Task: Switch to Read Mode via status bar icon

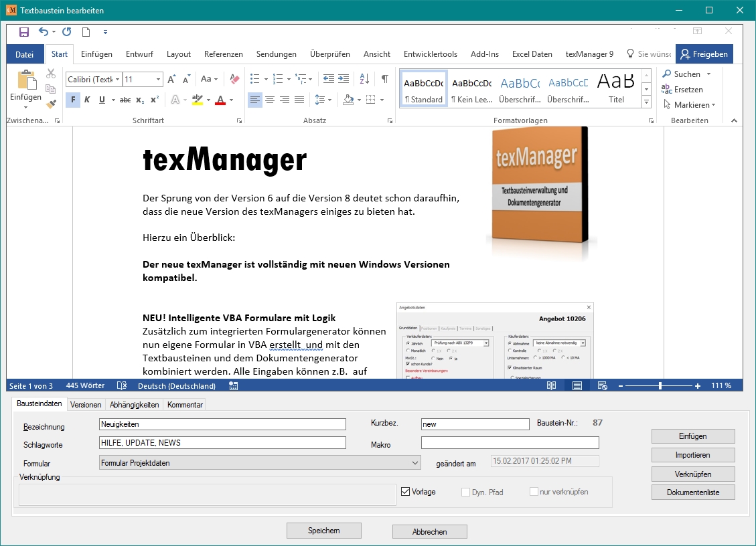Action: (x=550, y=385)
